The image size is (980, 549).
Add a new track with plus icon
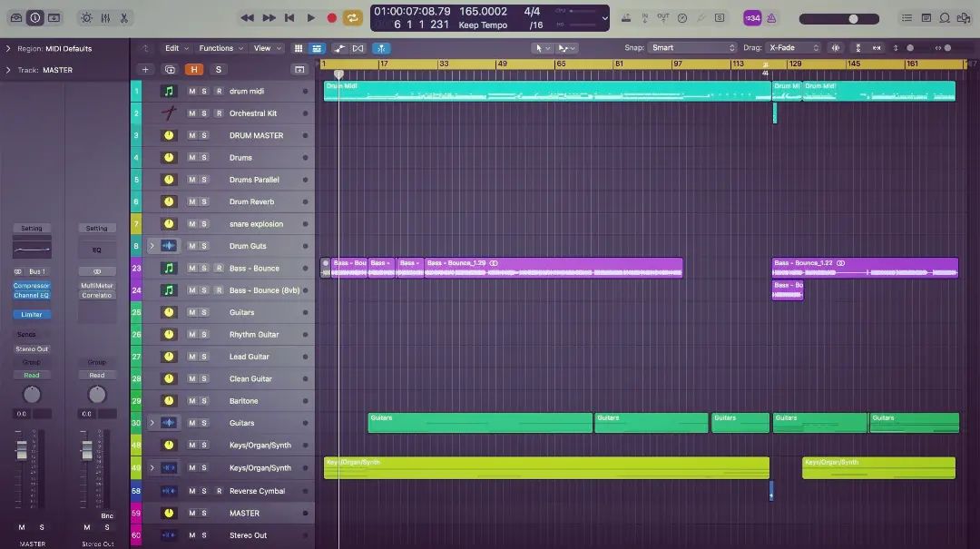coord(145,69)
